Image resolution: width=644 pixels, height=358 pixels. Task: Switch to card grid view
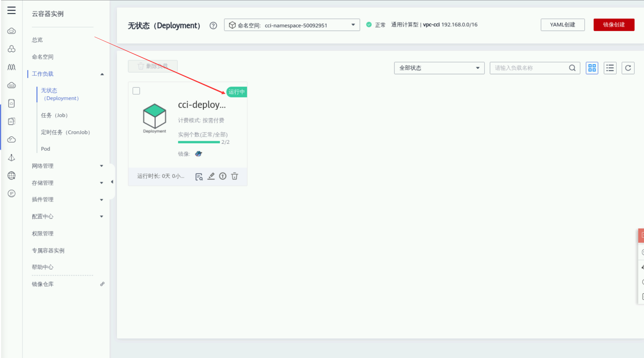(592, 68)
